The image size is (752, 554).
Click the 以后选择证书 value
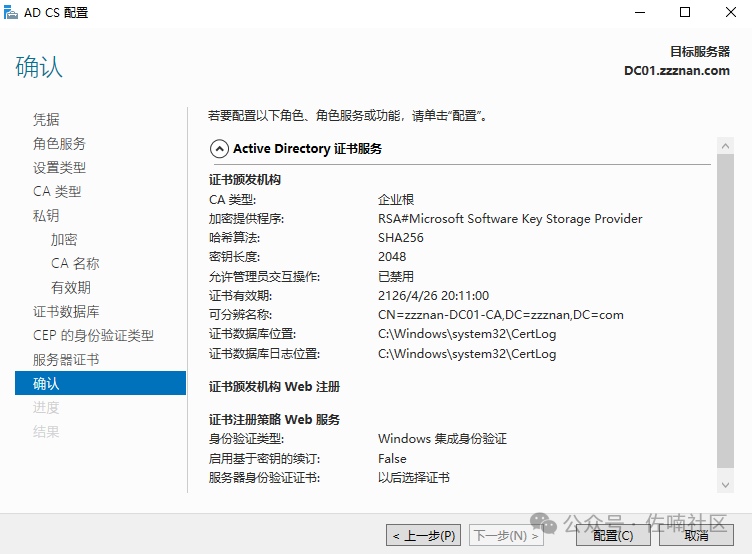(x=413, y=478)
